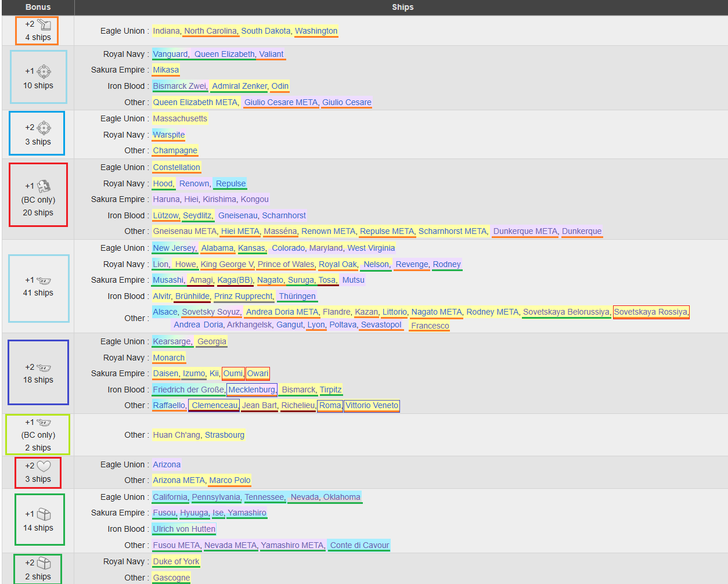728x584 pixels.
Task: Open the New Jersey ship link
Action: coord(174,248)
